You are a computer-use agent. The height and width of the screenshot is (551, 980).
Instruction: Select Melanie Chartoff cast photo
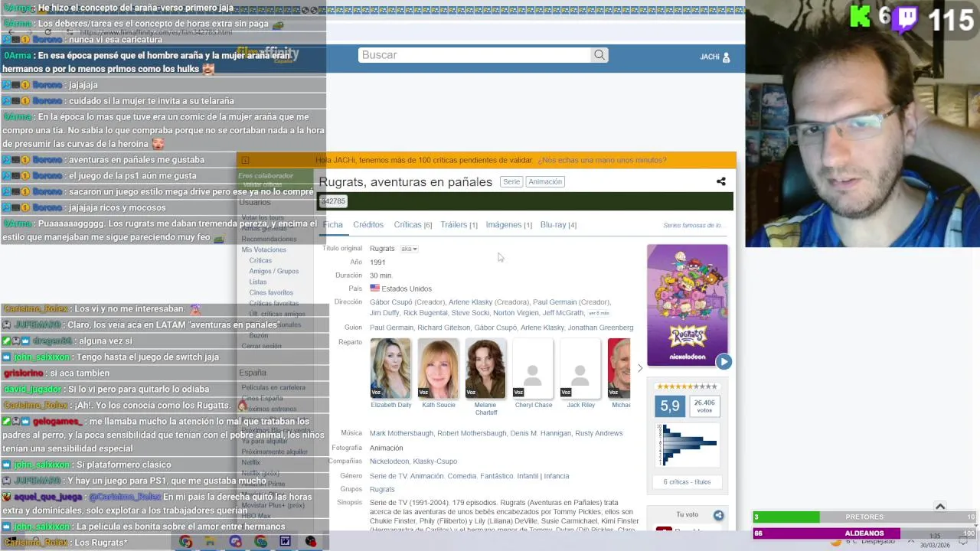point(485,368)
